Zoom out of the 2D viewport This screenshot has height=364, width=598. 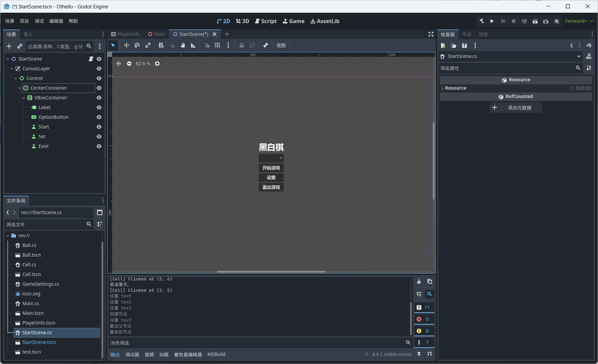tap(129, 64)
